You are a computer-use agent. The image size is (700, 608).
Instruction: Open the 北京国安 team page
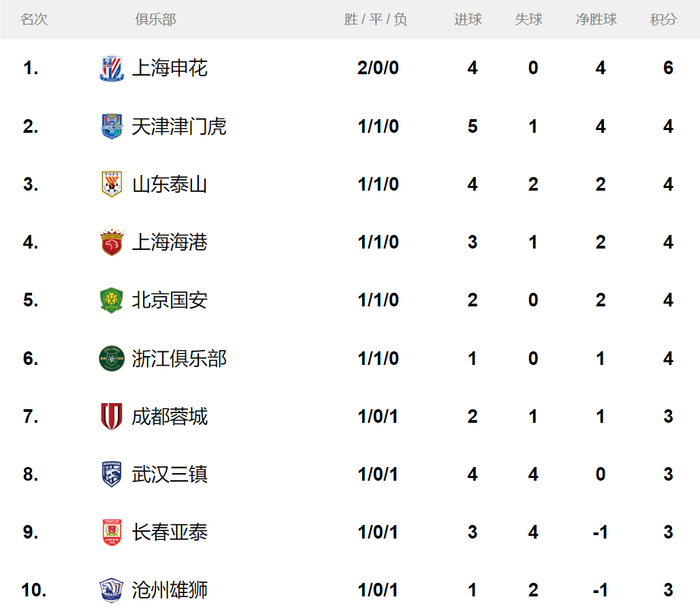coord(170,300)
